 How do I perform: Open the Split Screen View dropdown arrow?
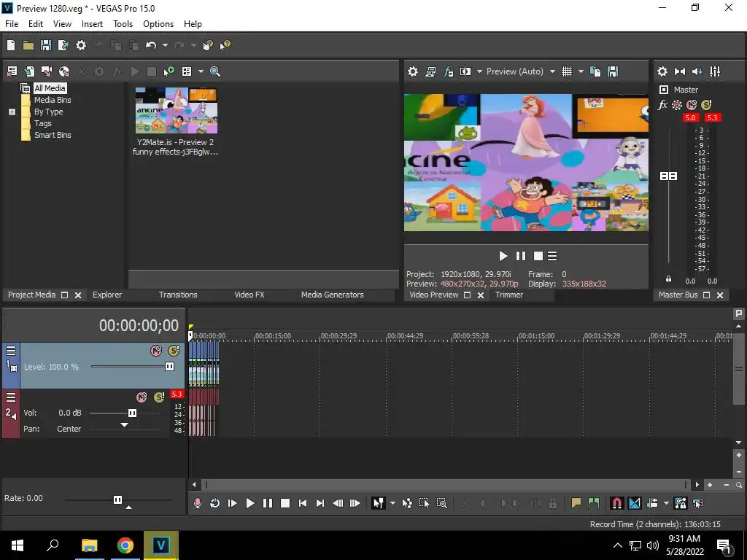tap(479, 71)
